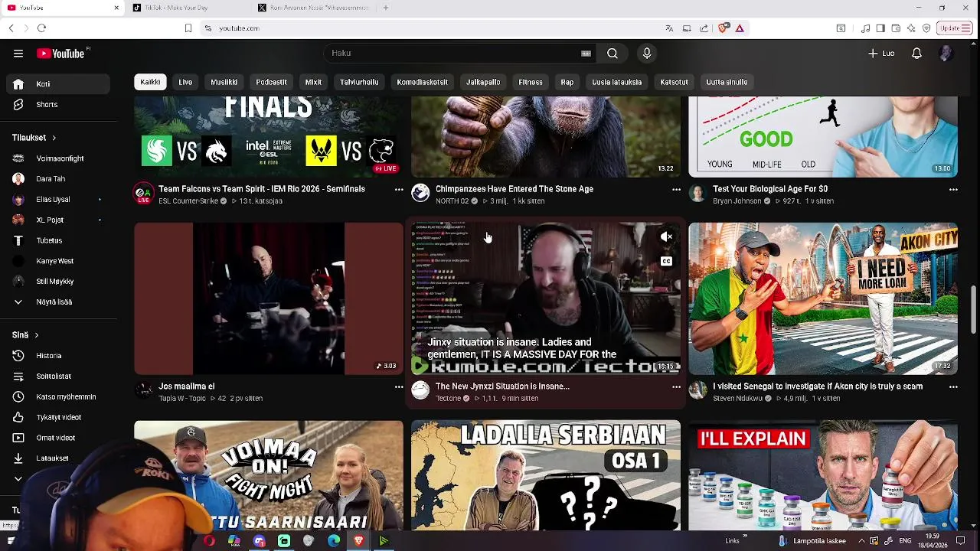Open Soittolistat in the sidebar
This screenshot has width=980, height=551.
[58, 377]
